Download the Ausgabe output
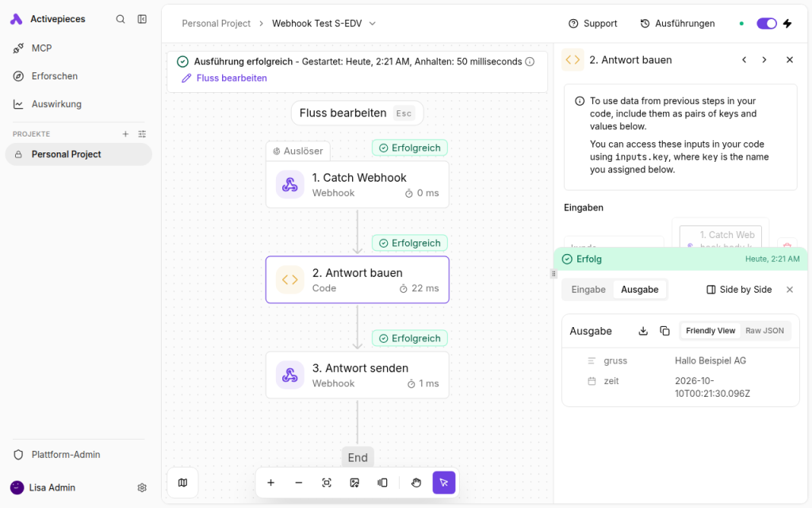 643,331
